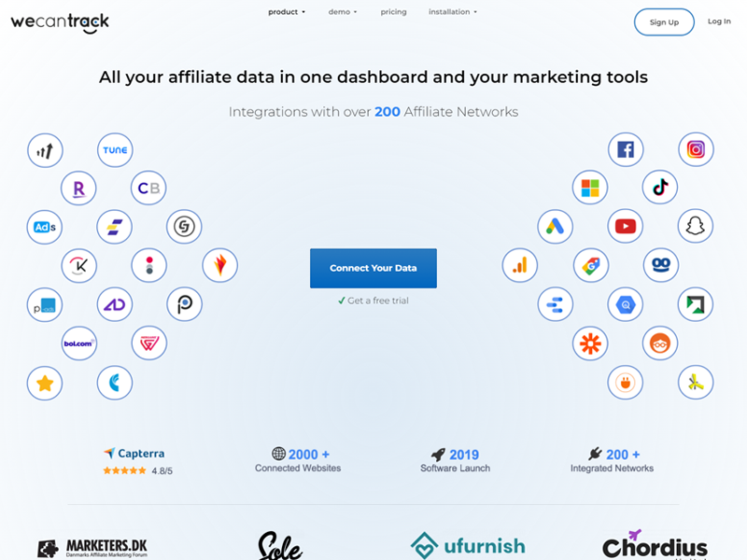The image size is (747, 560).
Task: Click the orange plug icon
Action: pyautogui.click(x=625, y=383)
